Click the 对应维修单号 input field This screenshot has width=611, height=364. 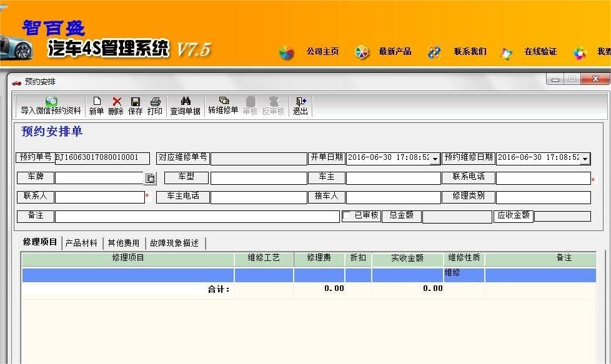tap(259, 159)
